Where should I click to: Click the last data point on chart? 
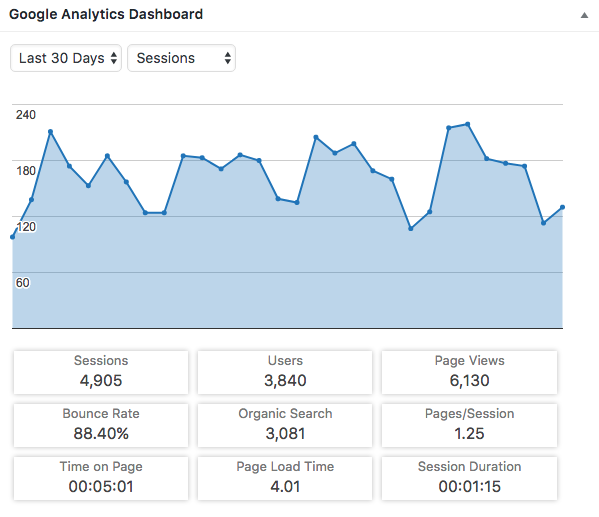pos(562,207)
